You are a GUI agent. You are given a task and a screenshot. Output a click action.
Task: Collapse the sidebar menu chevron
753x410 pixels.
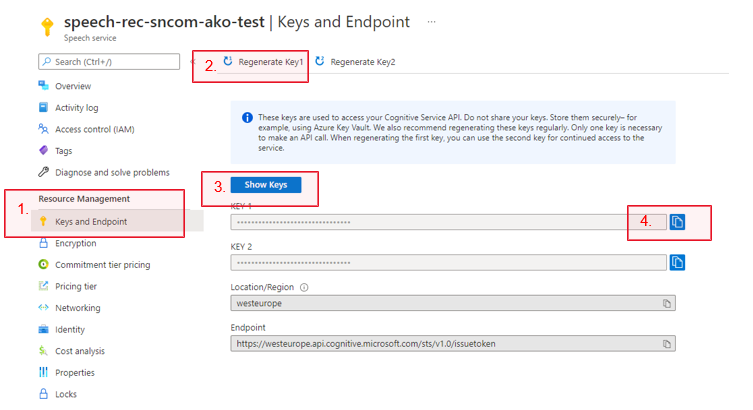coord(192,62)
